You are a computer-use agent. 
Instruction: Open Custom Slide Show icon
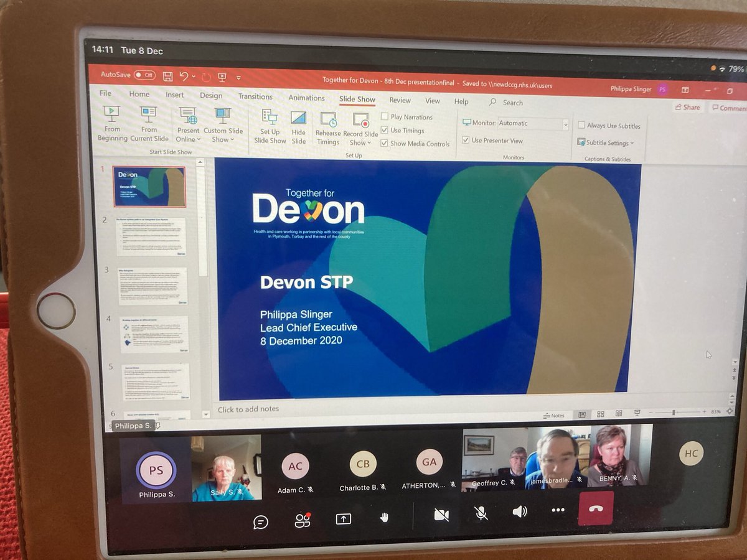[x=222, y=116]
